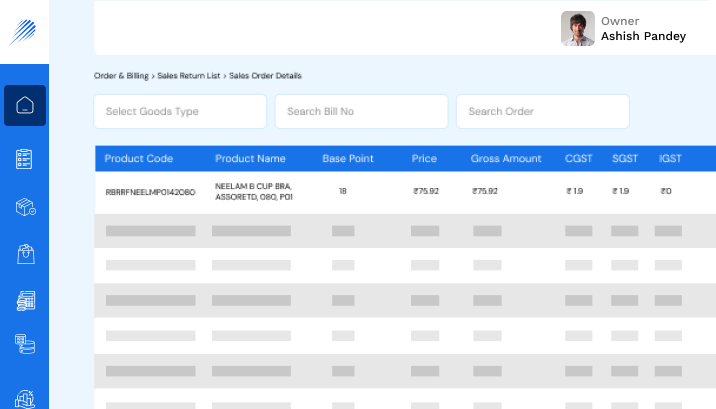
Task: Sort by Price column header
Action: [424, 158]
